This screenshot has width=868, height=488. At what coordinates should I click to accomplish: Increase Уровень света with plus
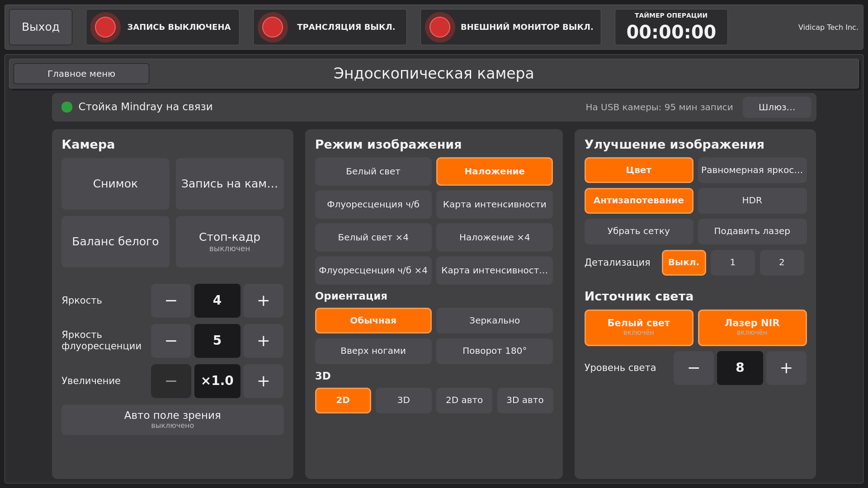786,368
